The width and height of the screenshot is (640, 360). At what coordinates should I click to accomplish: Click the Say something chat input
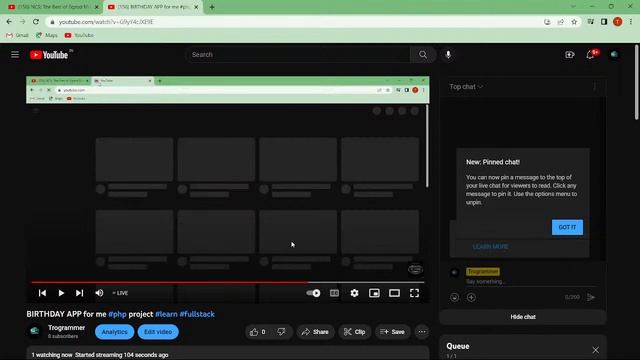coord(531,282)
